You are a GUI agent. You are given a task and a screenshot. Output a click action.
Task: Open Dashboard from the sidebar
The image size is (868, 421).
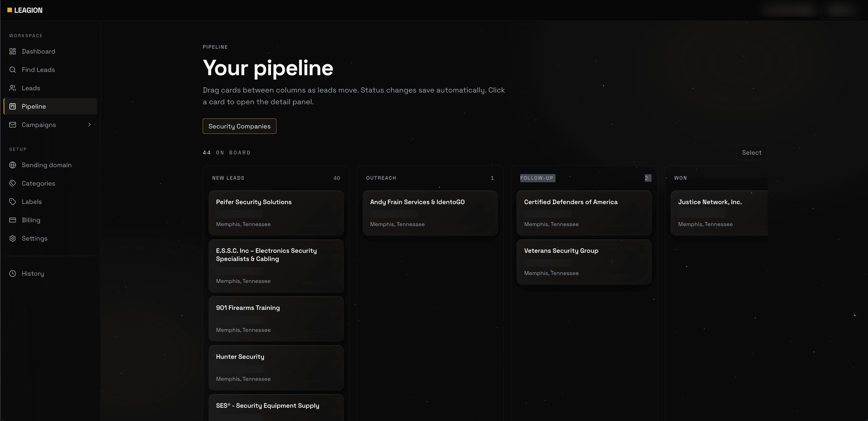click(50, 51)
